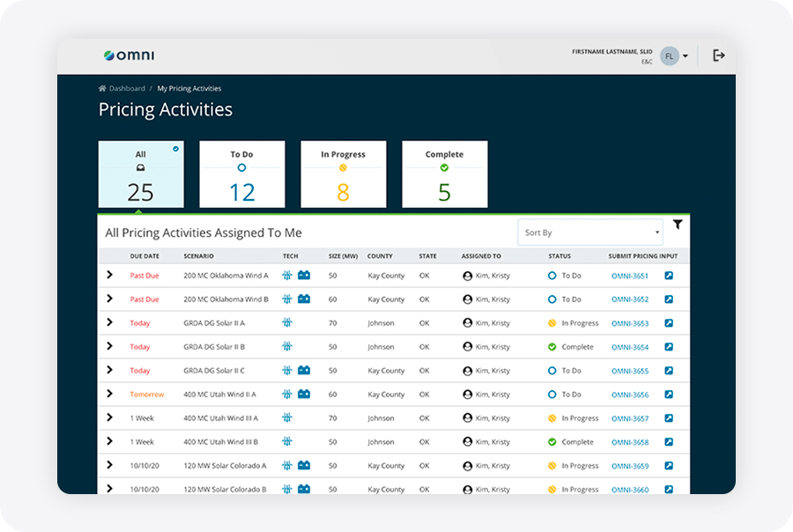Open the pricing input icon for OMNI-3651
The image size is (793, 532).
point(669,276)
